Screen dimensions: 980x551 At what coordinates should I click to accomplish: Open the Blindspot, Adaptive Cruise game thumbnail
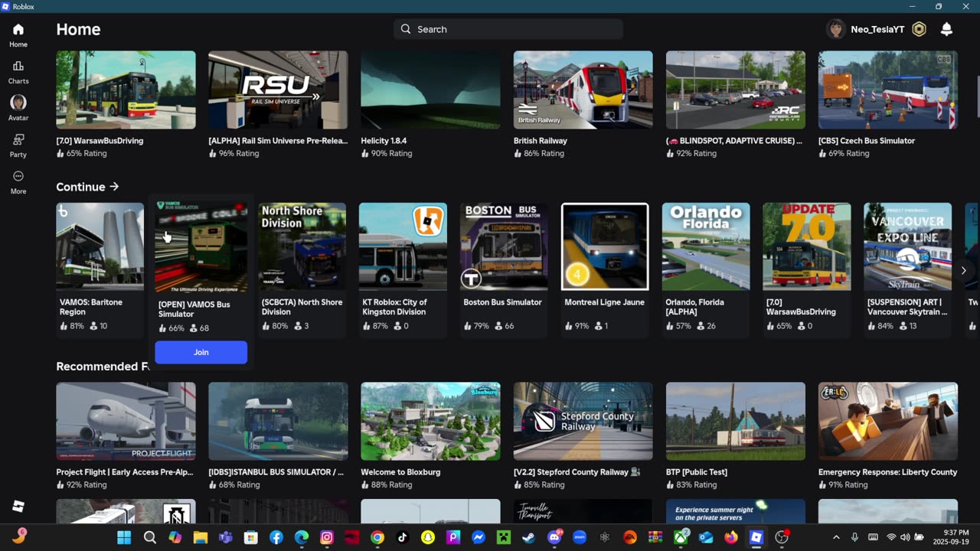(735, 90)
